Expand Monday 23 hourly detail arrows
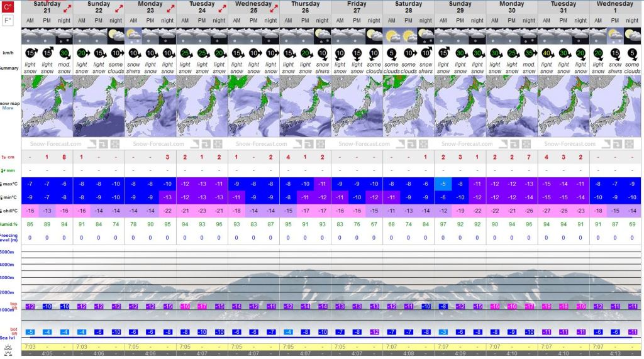The image size is (644, 359). pyautogui.click(x=170, y=8)
